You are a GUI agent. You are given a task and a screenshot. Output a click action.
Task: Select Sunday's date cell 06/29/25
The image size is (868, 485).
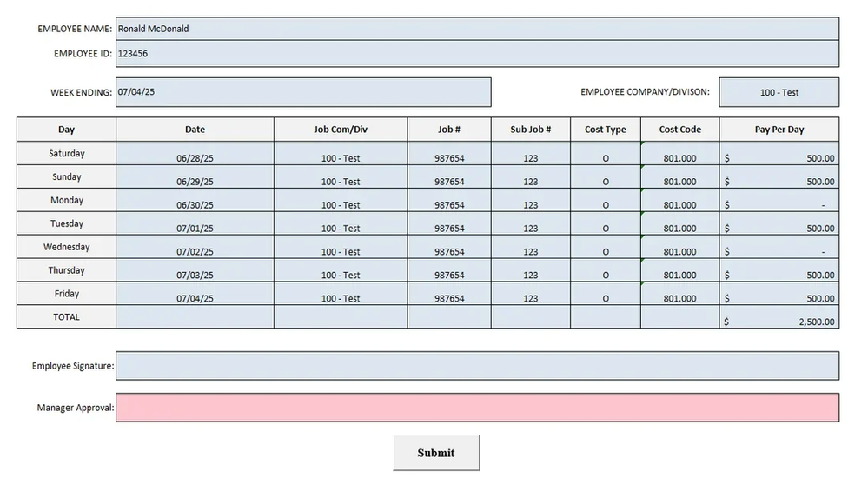(x=195, y=176)
